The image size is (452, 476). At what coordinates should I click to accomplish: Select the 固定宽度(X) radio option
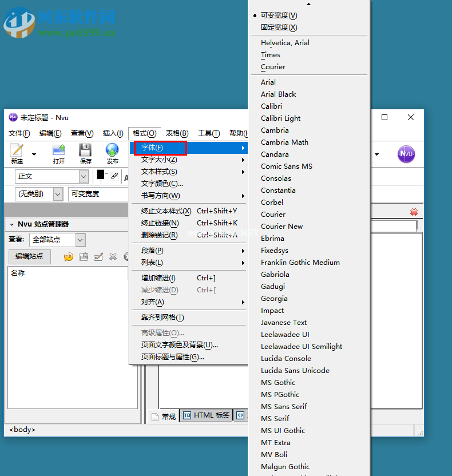[309, 27]
